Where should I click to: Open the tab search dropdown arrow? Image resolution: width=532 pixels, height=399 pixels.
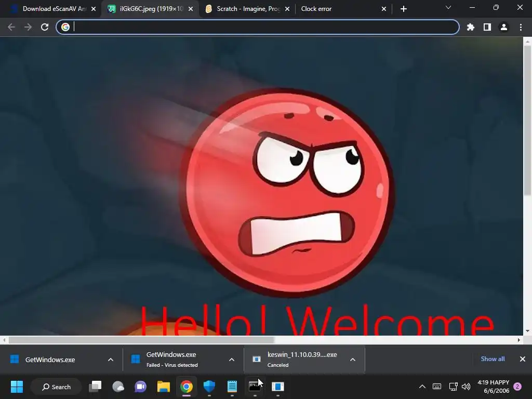click(x=448, y=7)
